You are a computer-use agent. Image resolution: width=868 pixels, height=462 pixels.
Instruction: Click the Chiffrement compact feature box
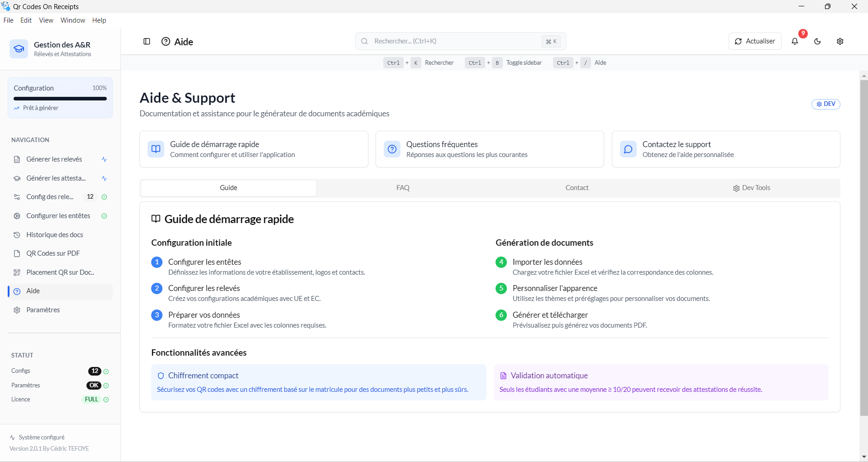(x=319, y=382)
